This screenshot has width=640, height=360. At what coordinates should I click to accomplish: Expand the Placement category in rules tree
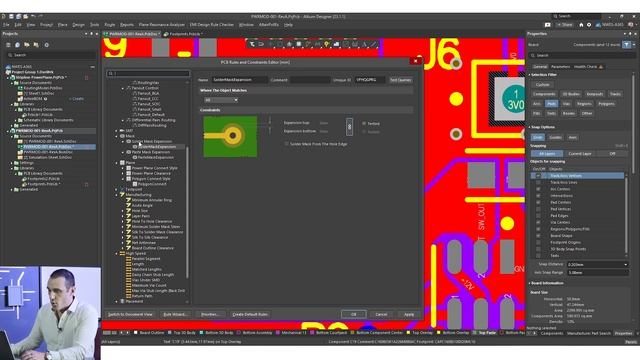(x=117, y=301)
